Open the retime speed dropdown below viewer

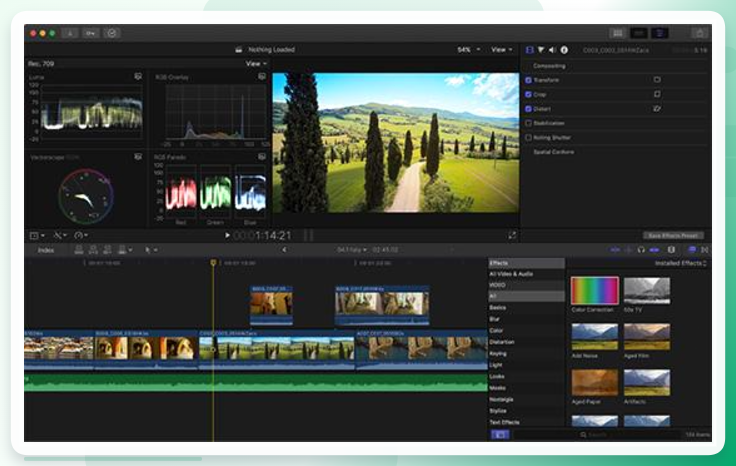pyautogui.click(x=81, y=235)
